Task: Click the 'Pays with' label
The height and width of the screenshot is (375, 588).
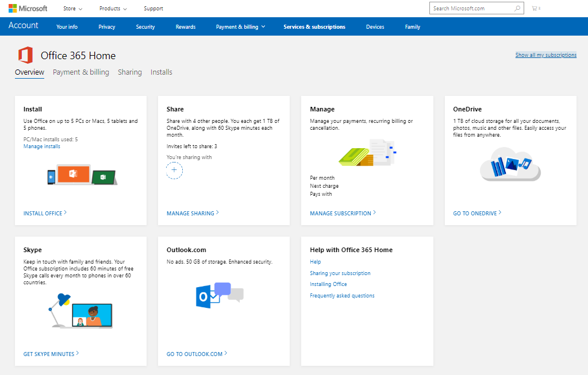Action: [x=321, y=194]
